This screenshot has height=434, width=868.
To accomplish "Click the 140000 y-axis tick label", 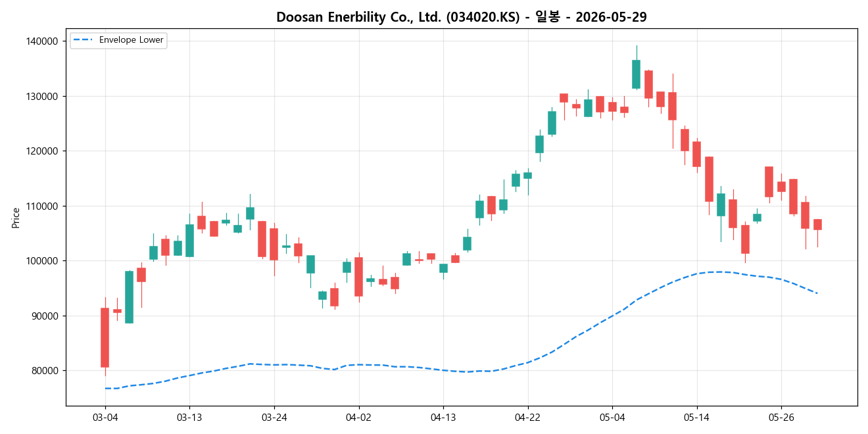I will pyautogui.click(x=42, y=41).
